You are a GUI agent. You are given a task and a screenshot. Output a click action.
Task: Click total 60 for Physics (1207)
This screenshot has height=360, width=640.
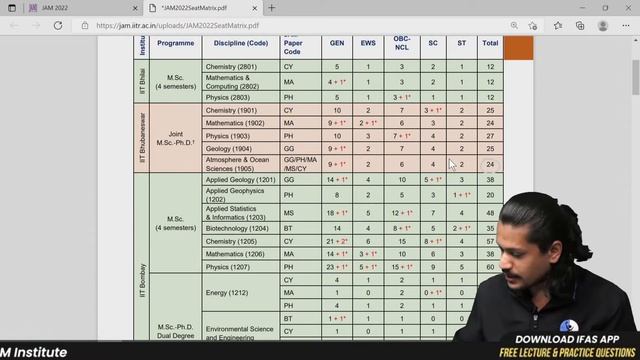pos(490,267)
